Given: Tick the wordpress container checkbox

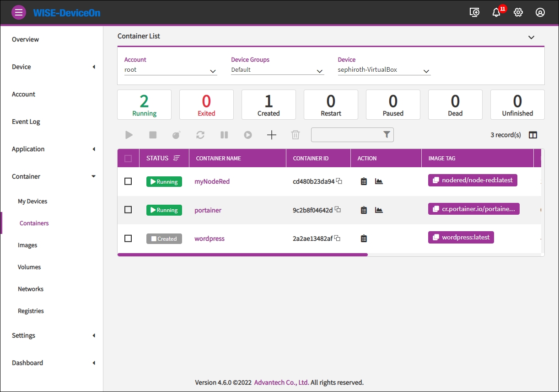Looking at the screenshot, I should pos(128,238).
